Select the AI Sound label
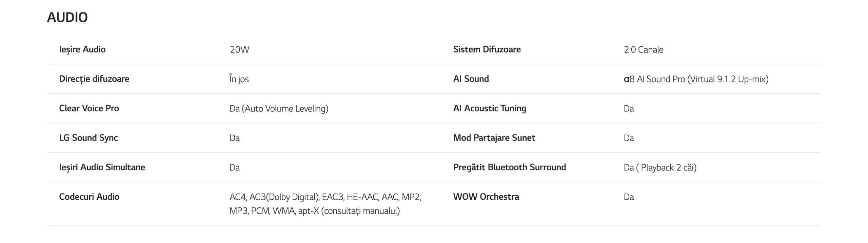The height and width of the screenshot is (243, 868). click(471, 79)
